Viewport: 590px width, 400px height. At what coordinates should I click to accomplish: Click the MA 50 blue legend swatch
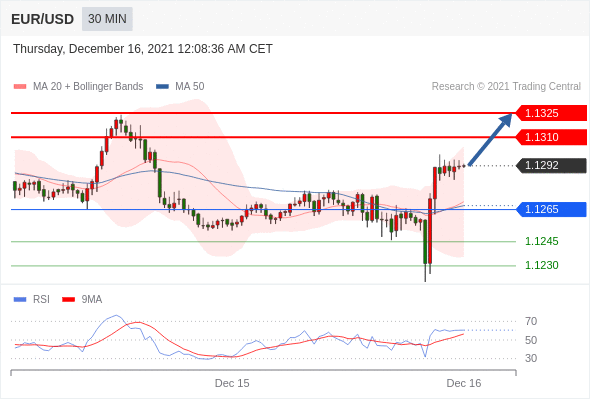click(x=163, y=87)
